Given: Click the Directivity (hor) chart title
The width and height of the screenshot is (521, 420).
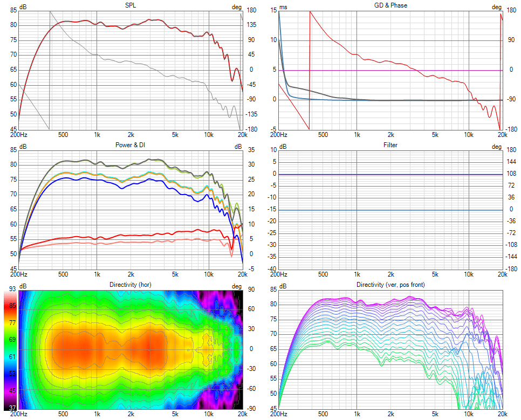Looking at the screenshot, I should click(x=131, y=285).
